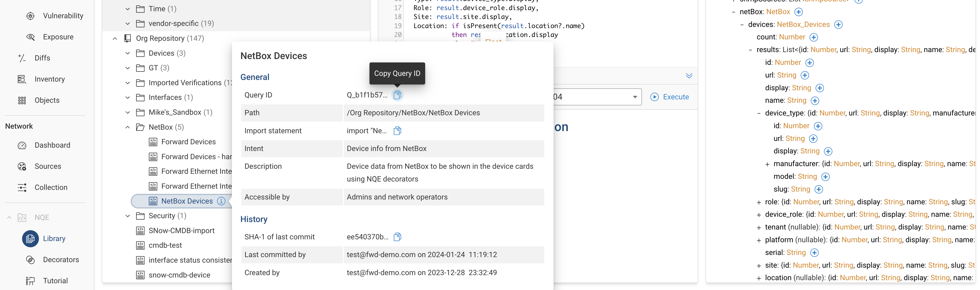Copy SHA-1 of last commit

click(x=397, y=237)
